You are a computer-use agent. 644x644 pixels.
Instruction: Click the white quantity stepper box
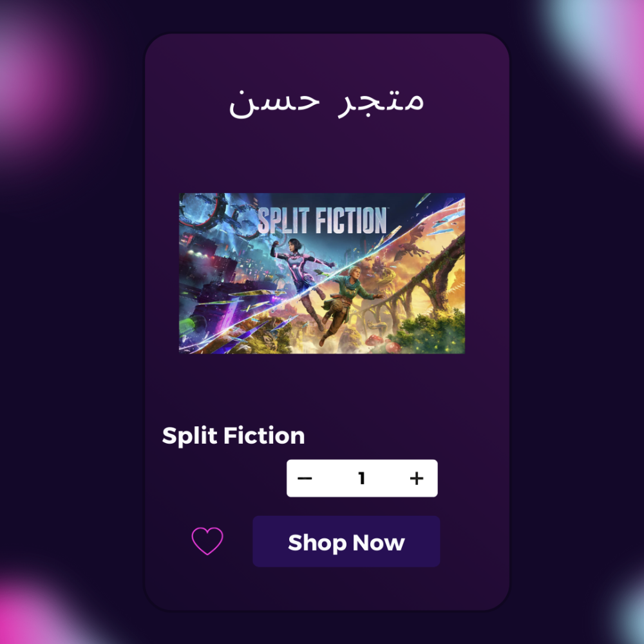[x=362, y=478]
